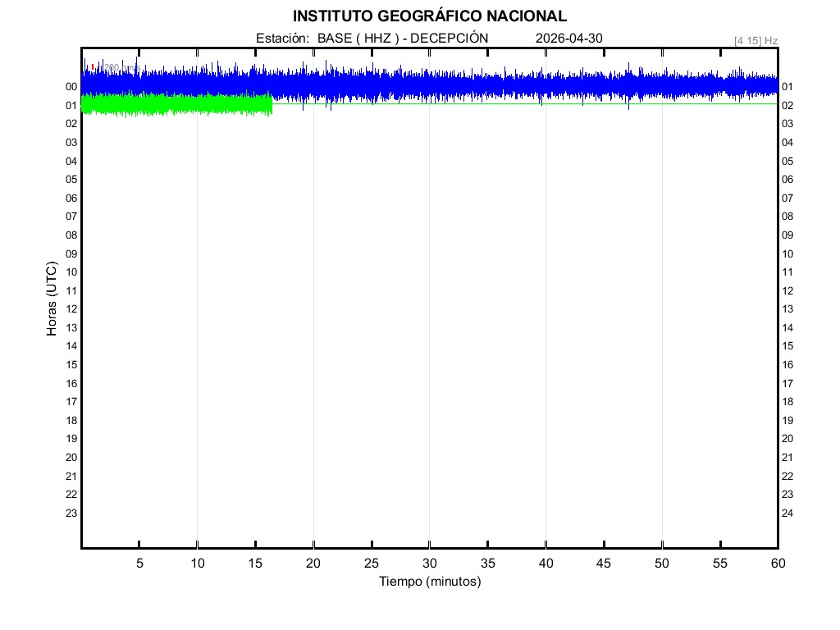
Task: Click the INSTITUTO GEOGRÁFICO NACIONAL title
Action: (430, 16)
